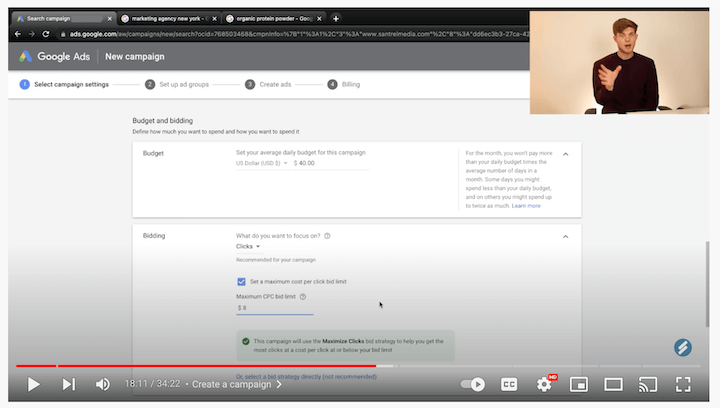Open the Clicks focus dropdown

248,247
